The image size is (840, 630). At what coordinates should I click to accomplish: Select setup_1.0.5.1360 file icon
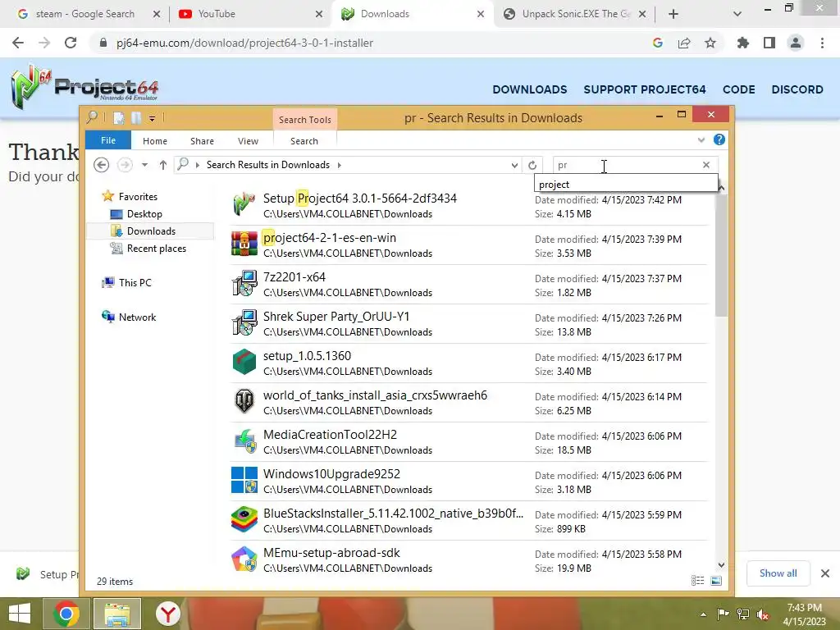(244, 362)
